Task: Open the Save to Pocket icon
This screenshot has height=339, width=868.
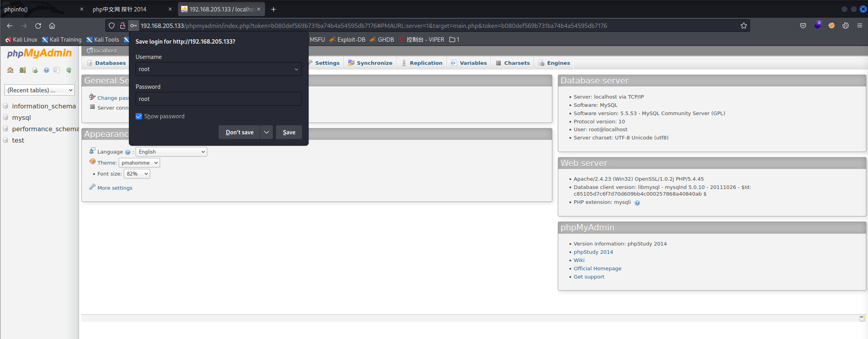Action: 803,26
